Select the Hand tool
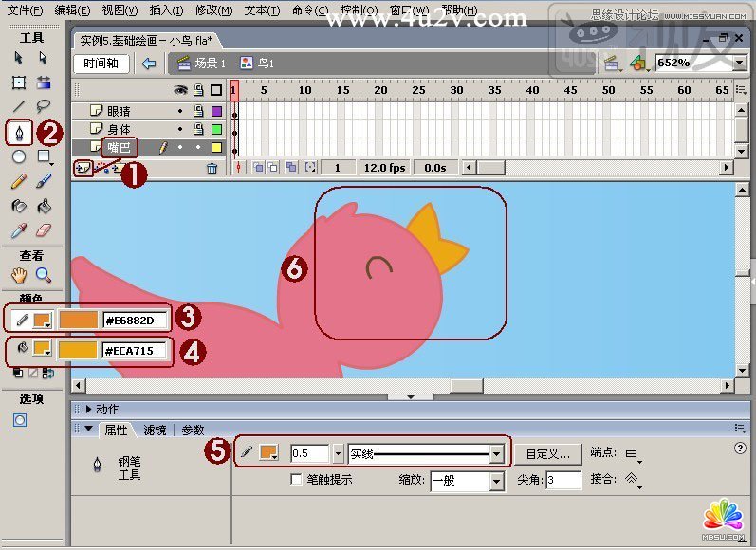 [x=18, y=276]
